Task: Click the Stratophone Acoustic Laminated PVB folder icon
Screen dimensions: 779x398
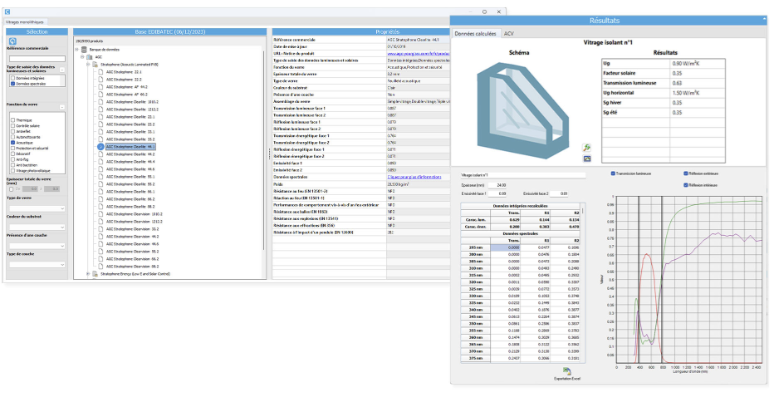Action: coord(95,65)
